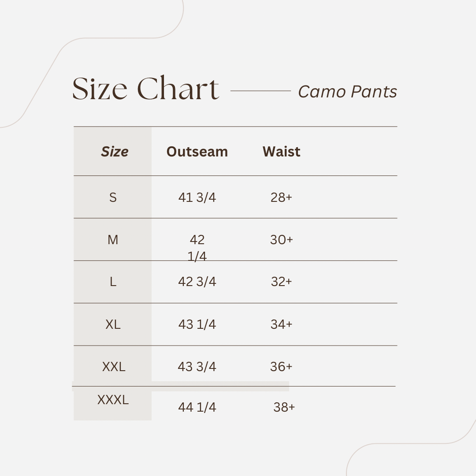Select the XXL size row label
Screen dimensions: 476x476
(114, 366)
